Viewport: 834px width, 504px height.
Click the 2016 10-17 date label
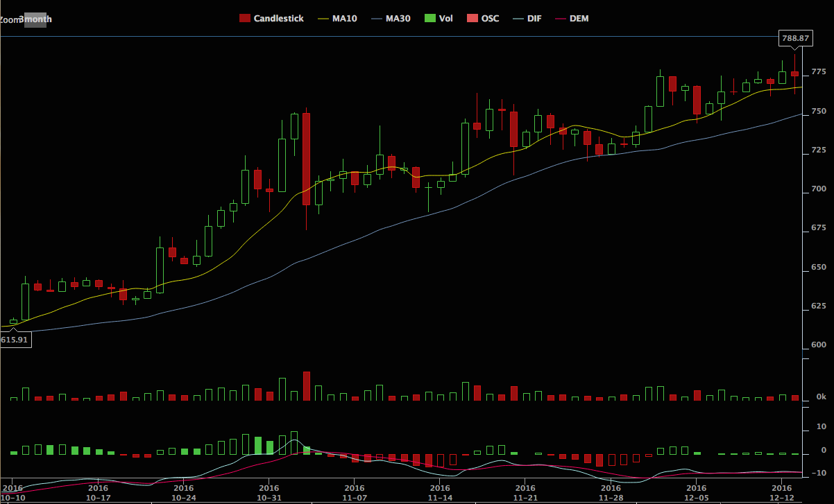click(x=98, y=493)
